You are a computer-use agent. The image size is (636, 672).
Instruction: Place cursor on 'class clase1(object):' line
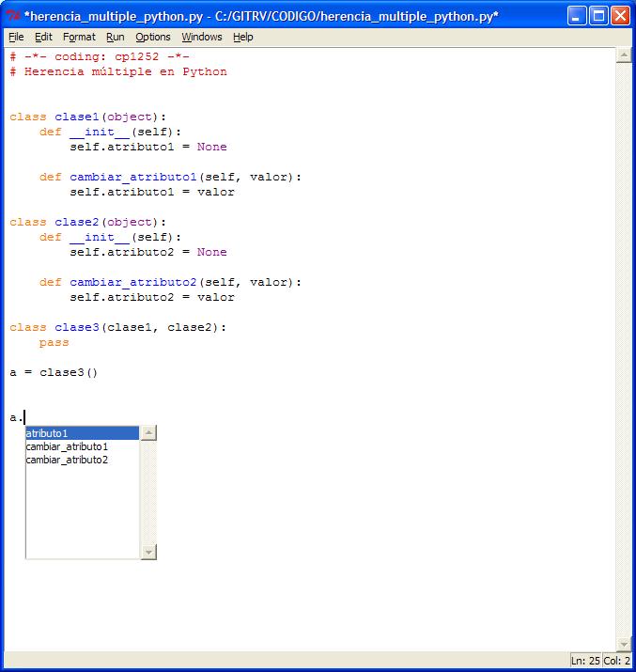point(87,117)
